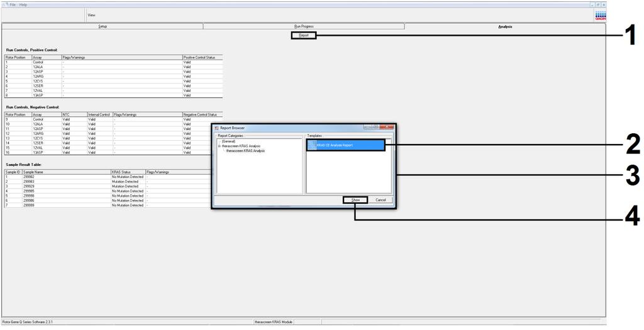Click the Internal Control column header
This screenshot has width=644, height=330.
(99, 114)
